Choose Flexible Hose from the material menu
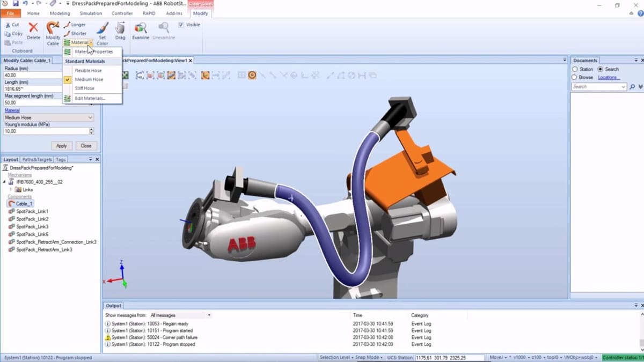The image size is (644, 362). (x=88, y=70)
